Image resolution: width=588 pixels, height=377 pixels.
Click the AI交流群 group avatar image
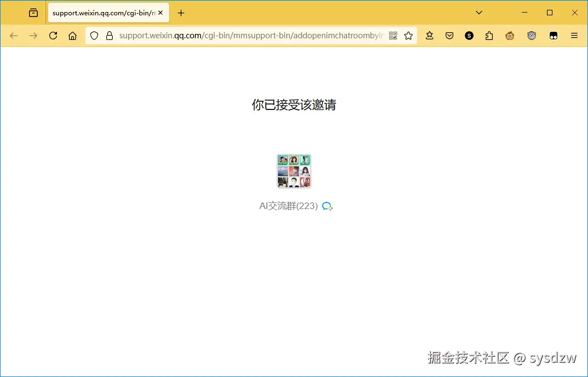click(x=294, y=171)
